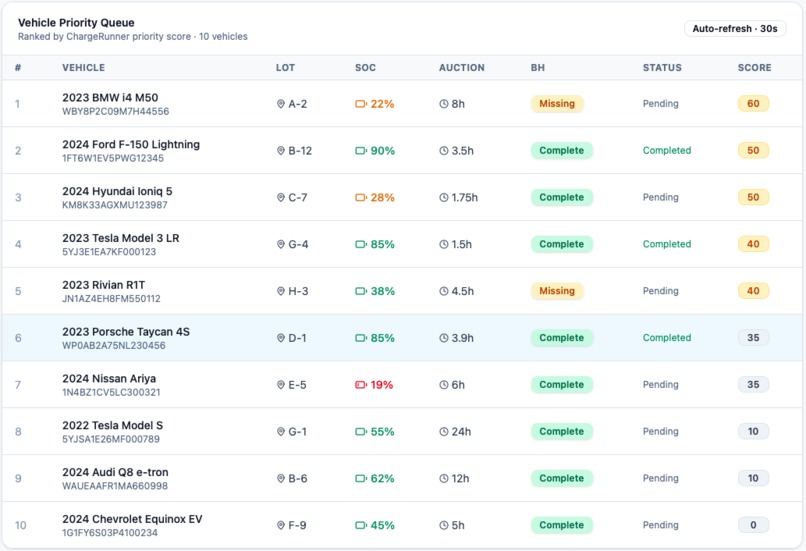Sort by the SOC column header
Screen dimensions: 806x551
(x=365, y=67)
